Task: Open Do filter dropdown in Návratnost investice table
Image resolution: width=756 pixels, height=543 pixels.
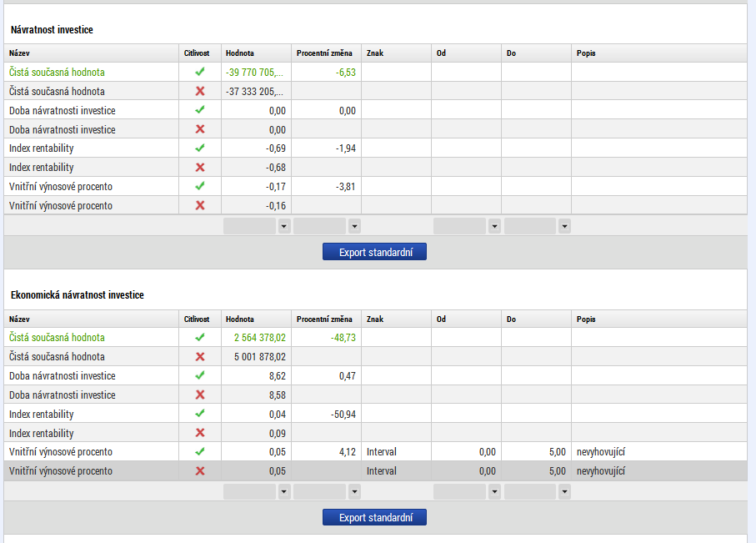Action: tap(564, 226)
